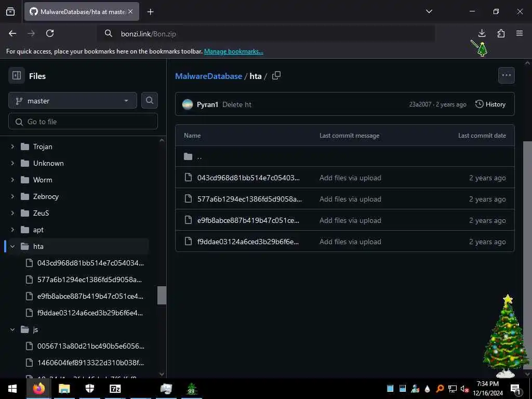Viewport: 532px width, 399px height.
Task: Collapse the hta folder
Action: pyautogui.click(x=12, y=246)
